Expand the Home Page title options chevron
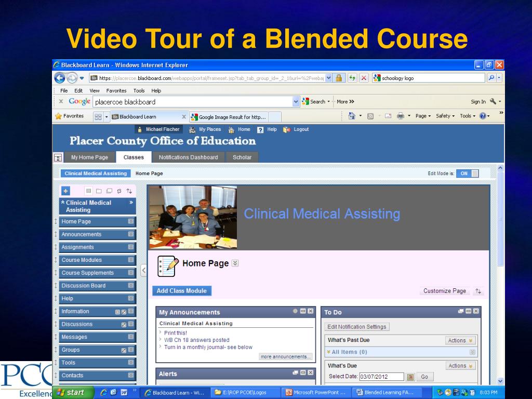The height and width of the screenshot is (399, 532). tap(235, 263)
